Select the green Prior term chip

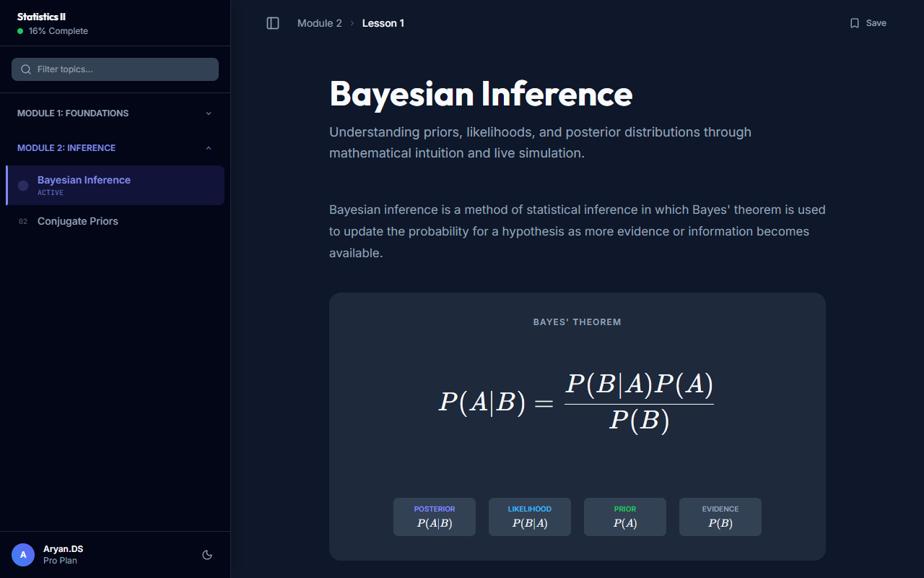[625, 517]
